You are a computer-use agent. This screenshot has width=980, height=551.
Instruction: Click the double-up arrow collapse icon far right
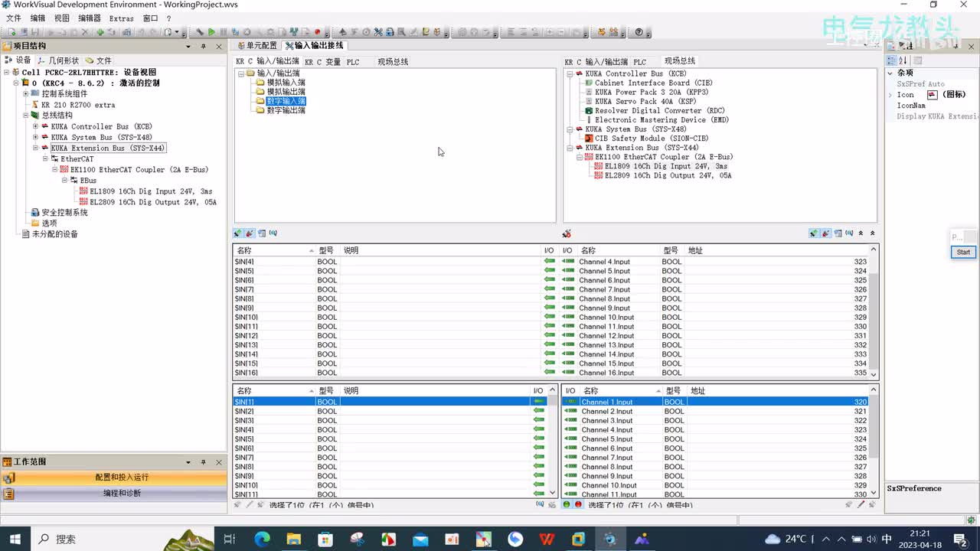coord(872,233)
